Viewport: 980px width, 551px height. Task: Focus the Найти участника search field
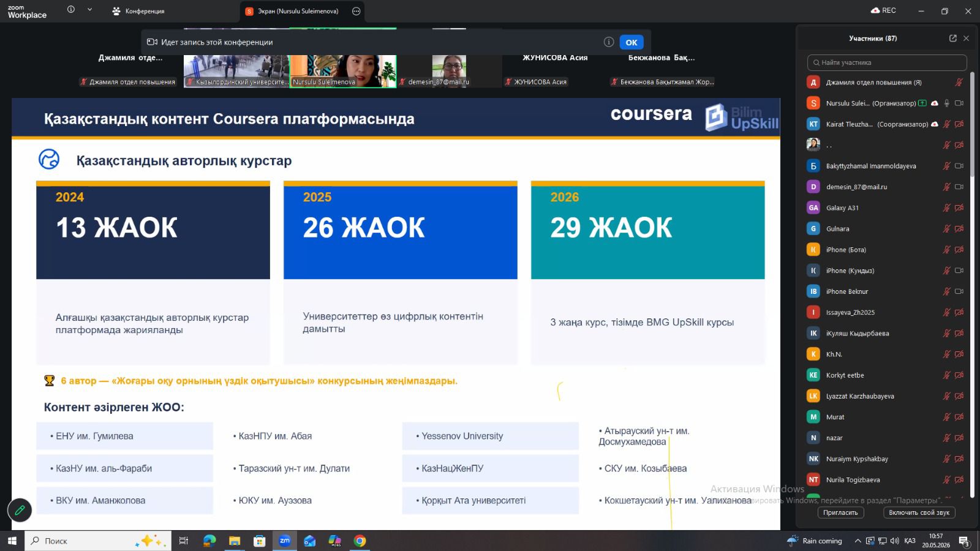pos(887,62)
